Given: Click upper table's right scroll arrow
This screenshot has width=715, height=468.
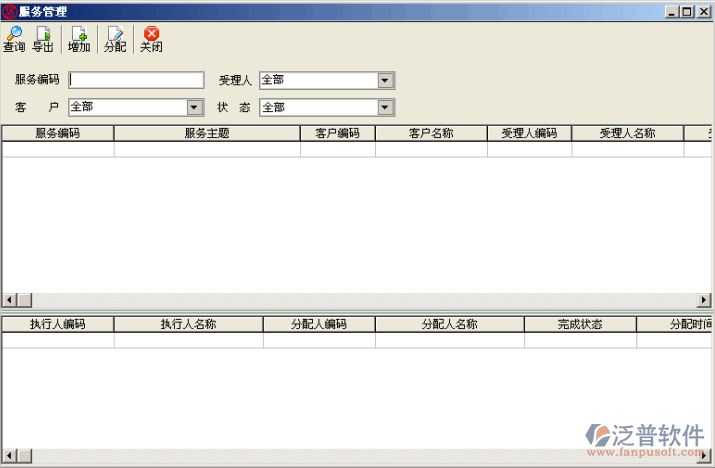Looking at the screenshot, I should point(705,300).
